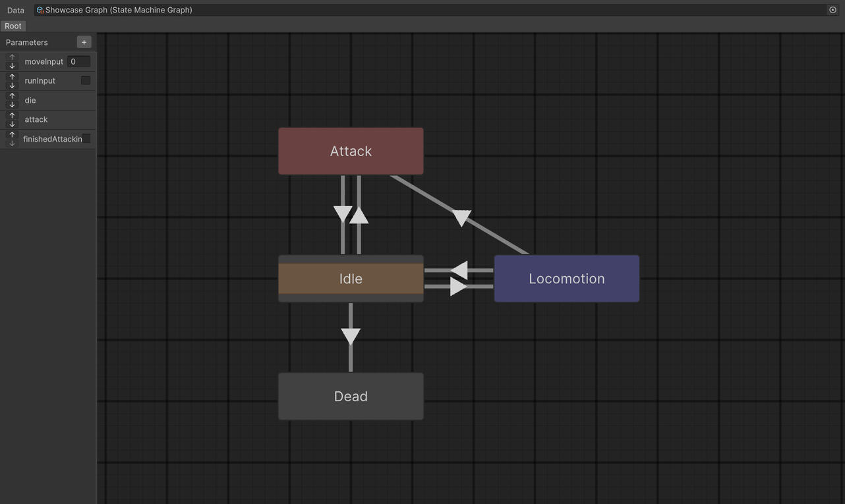Toggle runInput checkbox
Image resolution: width=845 pixels, height=504 pixels.
point(86,80)
